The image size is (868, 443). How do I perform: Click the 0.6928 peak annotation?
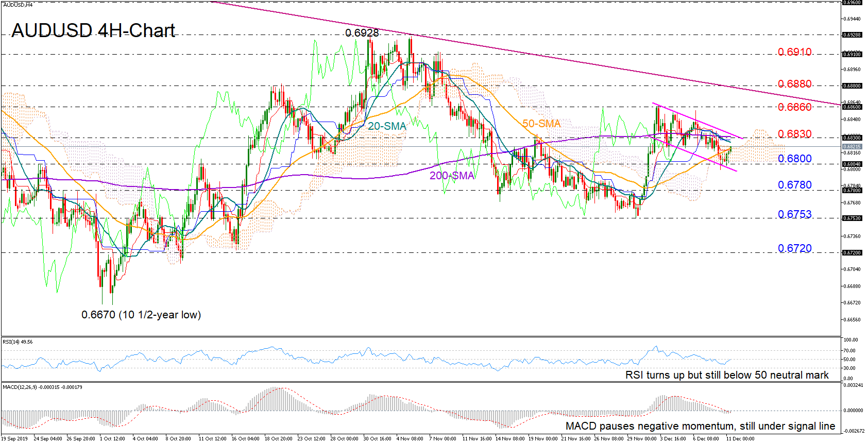coord(362,33)
